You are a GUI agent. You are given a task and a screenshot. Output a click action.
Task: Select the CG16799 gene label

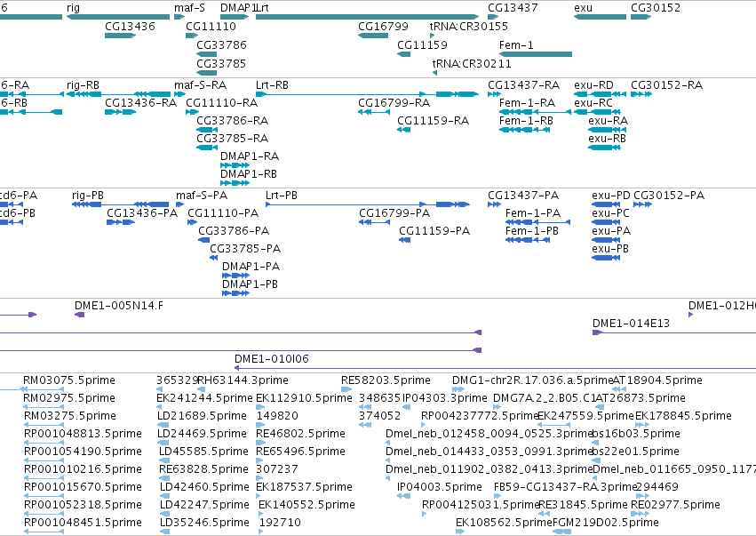pos(383,26)
